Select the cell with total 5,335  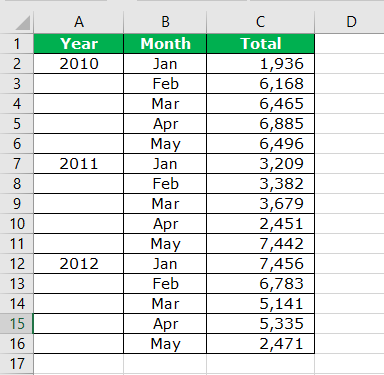click(261, 324)
